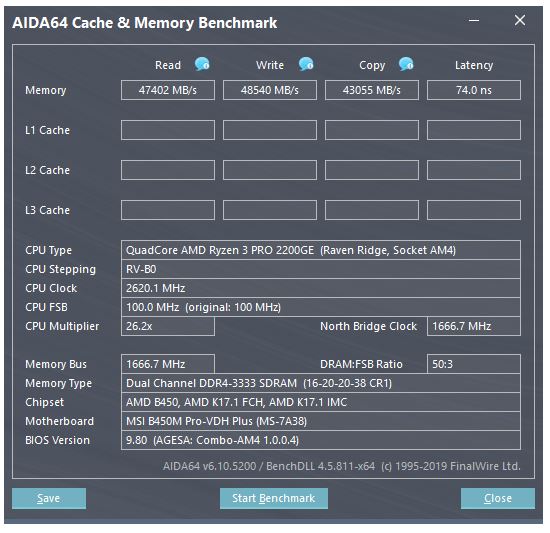Click the empty L3 Cache Read field
550x533 pixels.
coord(168,210)
